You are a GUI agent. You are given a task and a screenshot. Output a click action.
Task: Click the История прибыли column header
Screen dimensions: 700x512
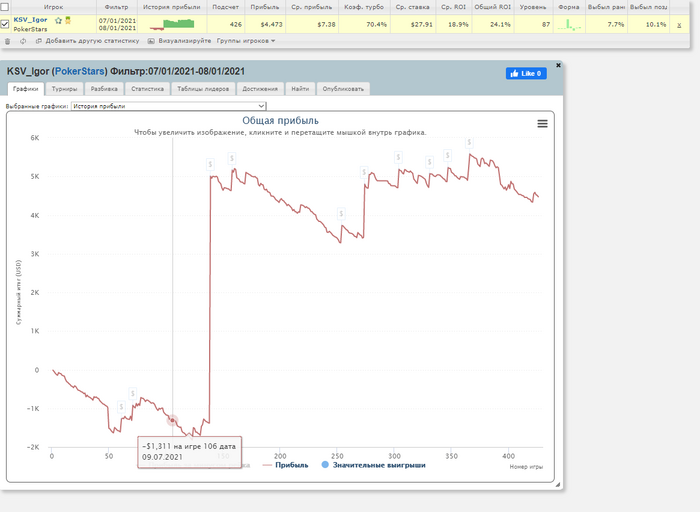pos(171,7)
